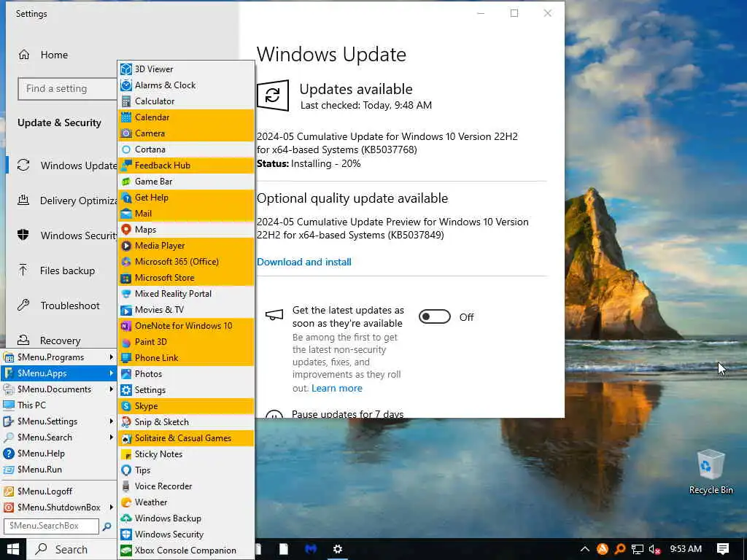Image resolution: width=747 pixels, height=560 pixels.
Task: Expand the $Menu.Programs submenu
Action: click(58, 357)
